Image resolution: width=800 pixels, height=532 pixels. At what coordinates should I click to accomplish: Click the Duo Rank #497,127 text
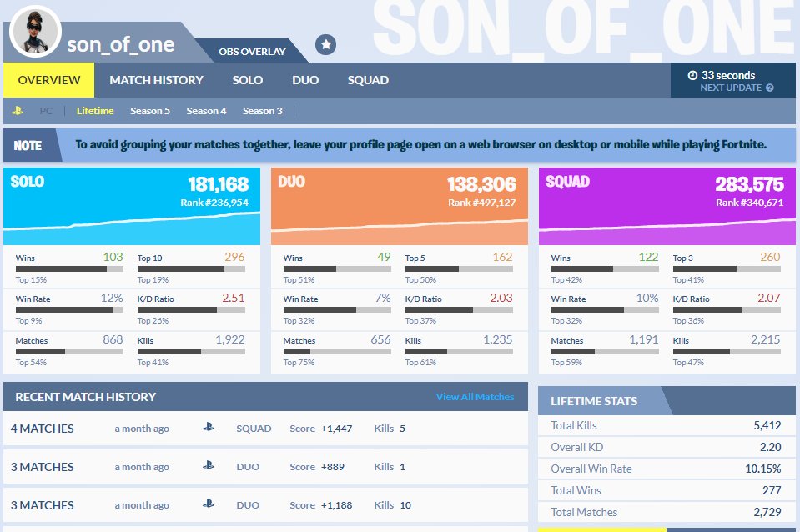click(481, 203)
